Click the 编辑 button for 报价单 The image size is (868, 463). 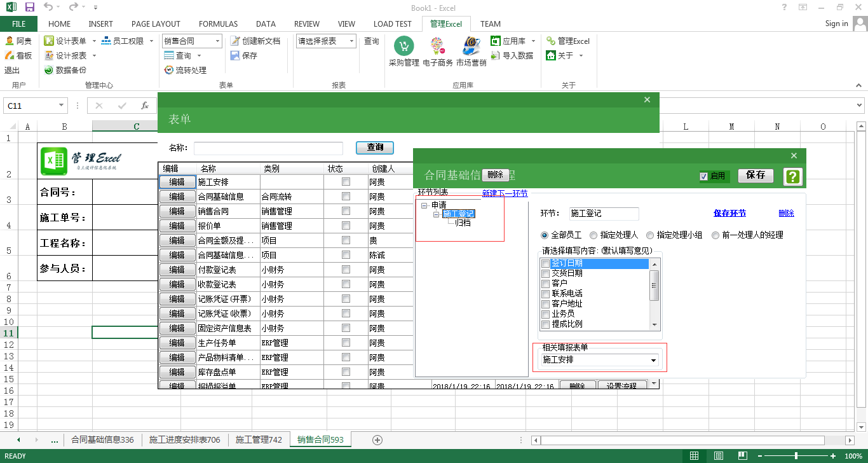(x=177, y=226)
